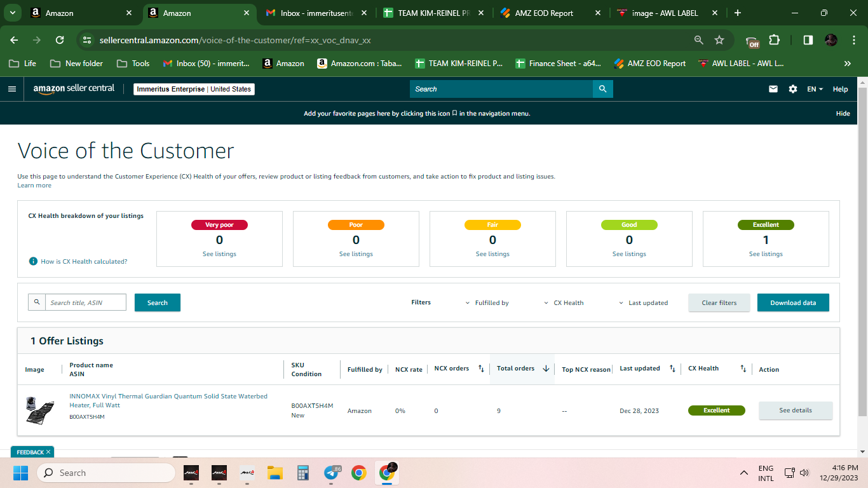868x488 pixels.
Task: Expand the CX Health filter dropdown
Action: (564, 303)
